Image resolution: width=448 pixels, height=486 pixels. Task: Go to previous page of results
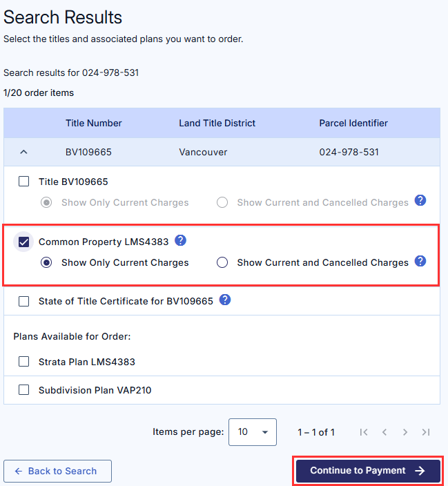[x=384, y=432]
